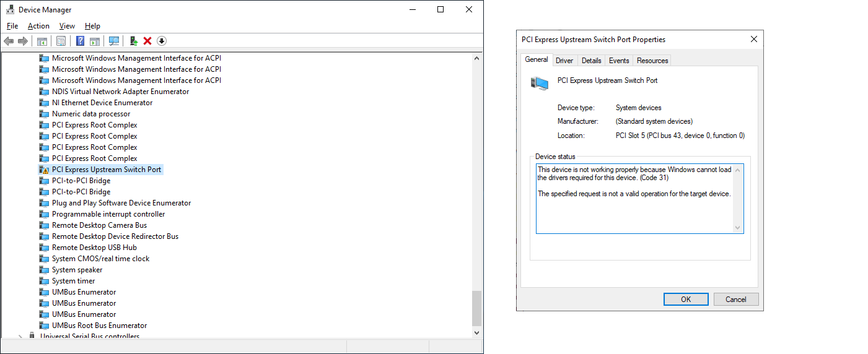Close the PCI Express Upstream Switch Port Properties dialog
868x354 pixels.
[753, 39]
